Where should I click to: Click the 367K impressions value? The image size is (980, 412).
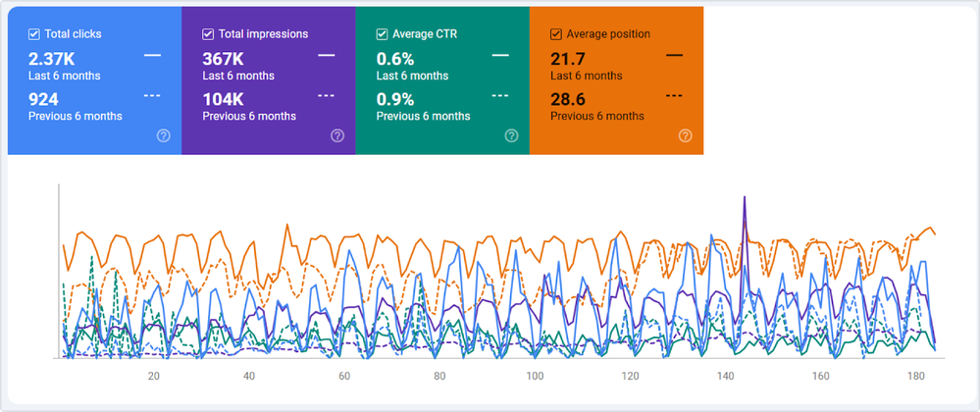222,59
